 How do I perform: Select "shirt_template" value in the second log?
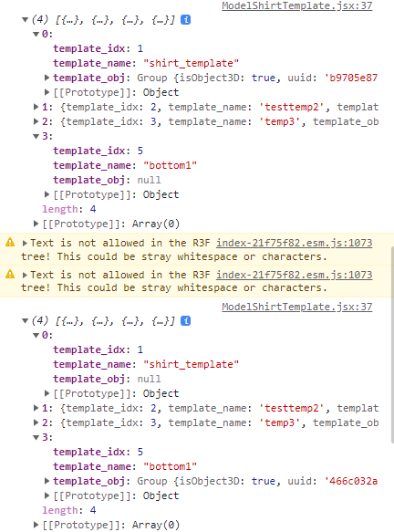[x=192, y=364]
